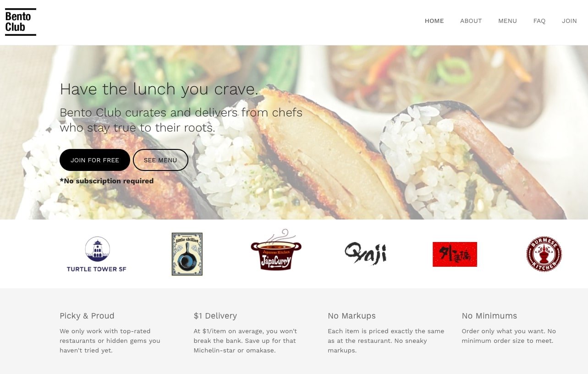Click the 'No Minimums' heading
The image size is (588, 374).
489,316
